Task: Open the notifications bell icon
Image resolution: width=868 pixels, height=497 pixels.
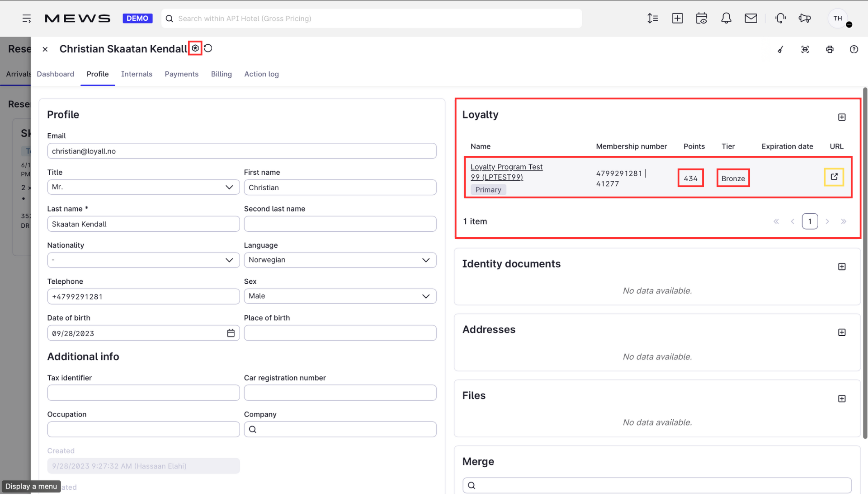Action: coord(726,19)
